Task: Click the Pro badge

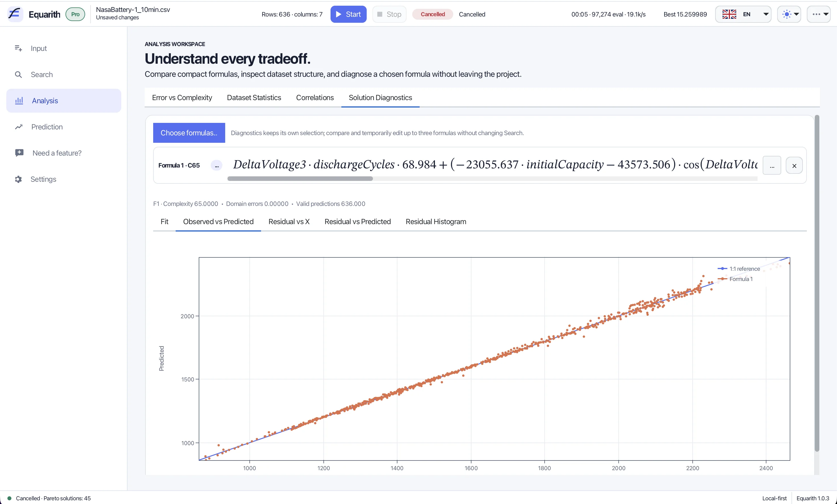Action: (75, 14)
